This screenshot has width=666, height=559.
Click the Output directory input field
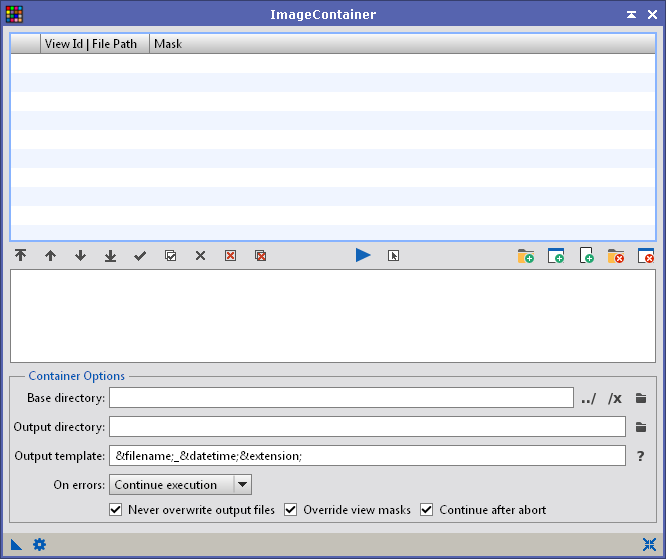click(367, 426)
